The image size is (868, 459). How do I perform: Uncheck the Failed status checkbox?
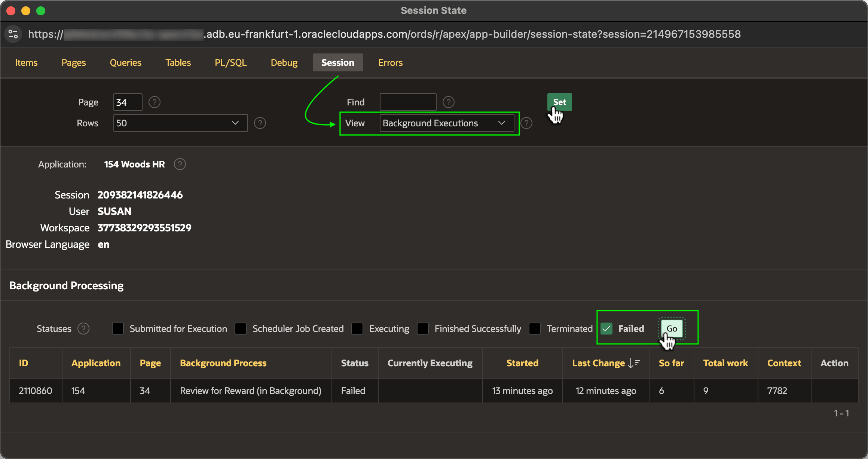click(x=606, y=329)
